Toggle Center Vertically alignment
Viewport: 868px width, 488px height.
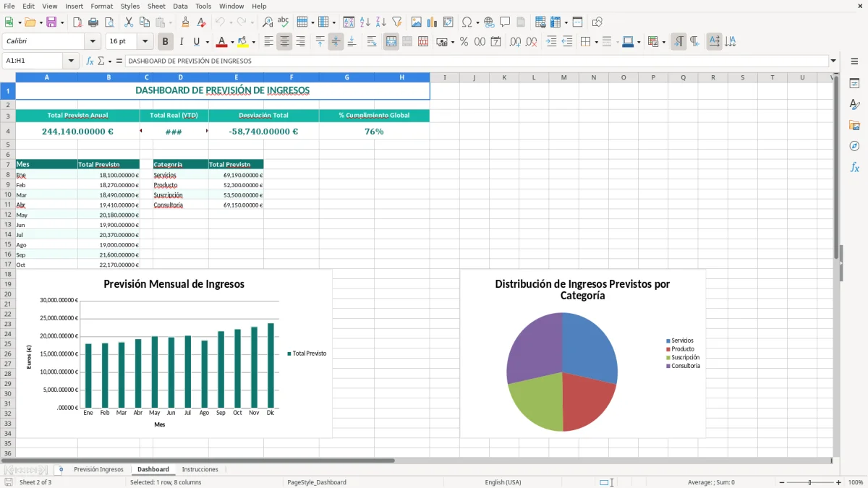336,42
